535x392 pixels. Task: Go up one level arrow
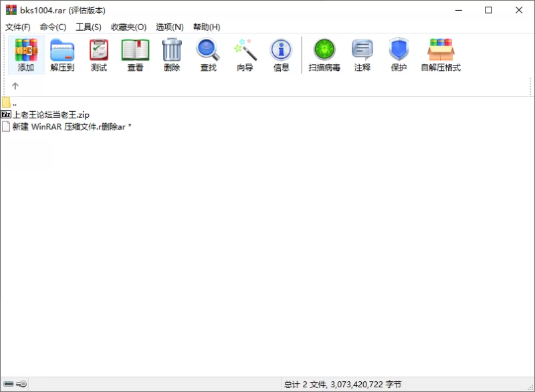coord(15,86)
